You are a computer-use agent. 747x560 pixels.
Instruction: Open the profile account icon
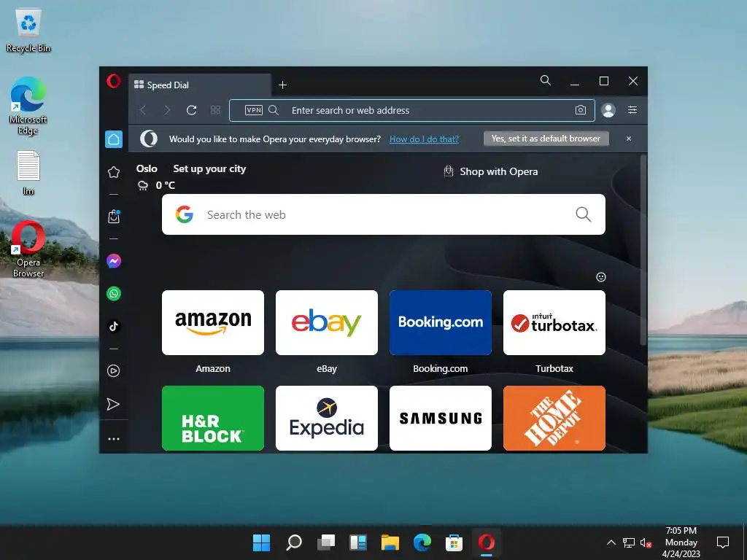tap(608, 110)
